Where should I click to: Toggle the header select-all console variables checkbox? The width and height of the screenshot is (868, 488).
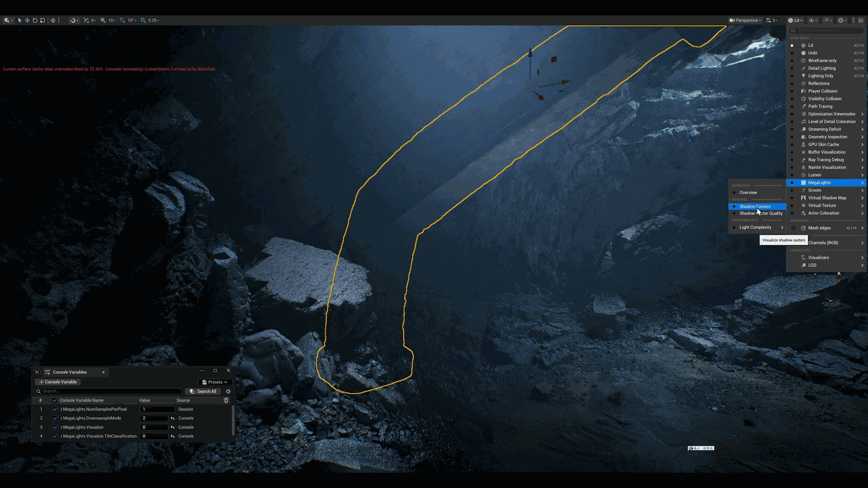(54, 400)
